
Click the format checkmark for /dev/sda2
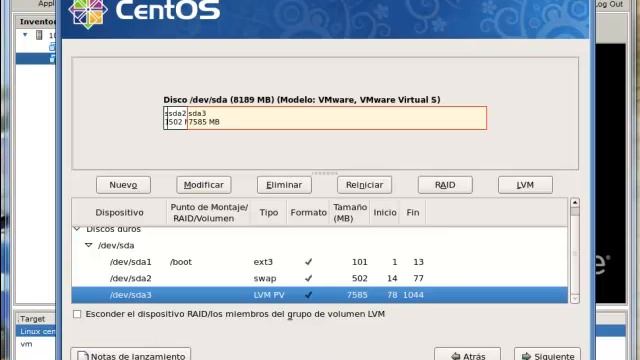(x=308, y=278)
